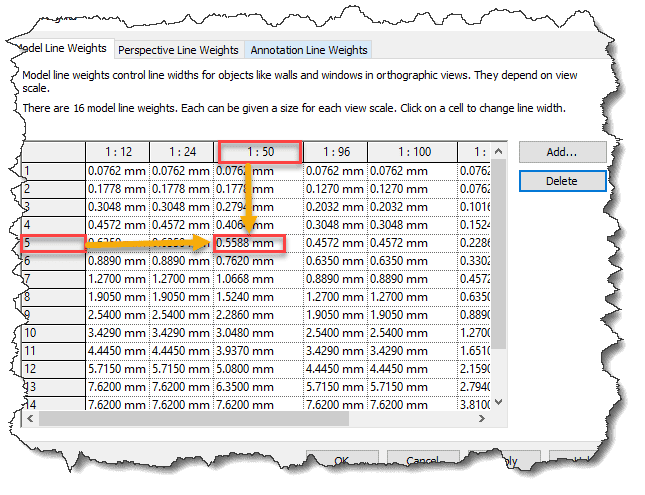Viewport: 645px width, 495px height.
Task: Select row header 2
Action: 53,189
